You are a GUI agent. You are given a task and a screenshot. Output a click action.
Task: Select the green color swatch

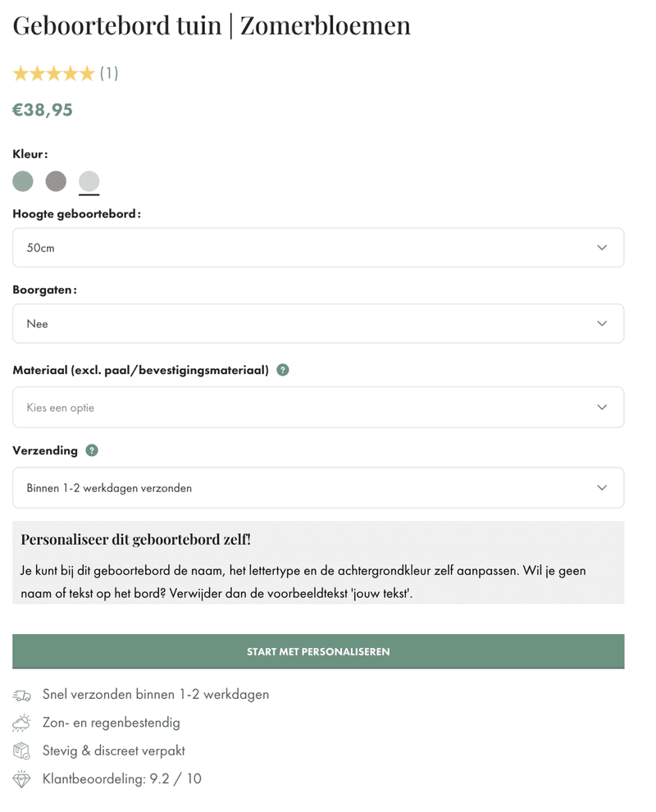click(x=23, y=181)
